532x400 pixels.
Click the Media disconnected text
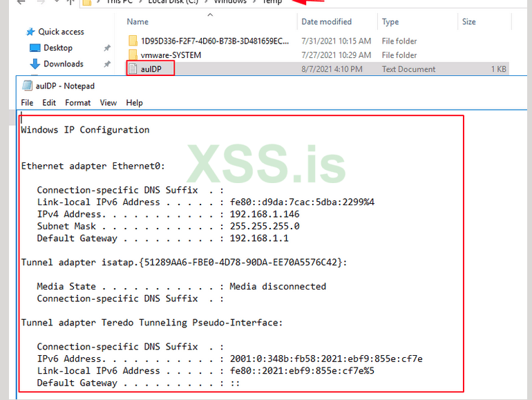(278, 286)
